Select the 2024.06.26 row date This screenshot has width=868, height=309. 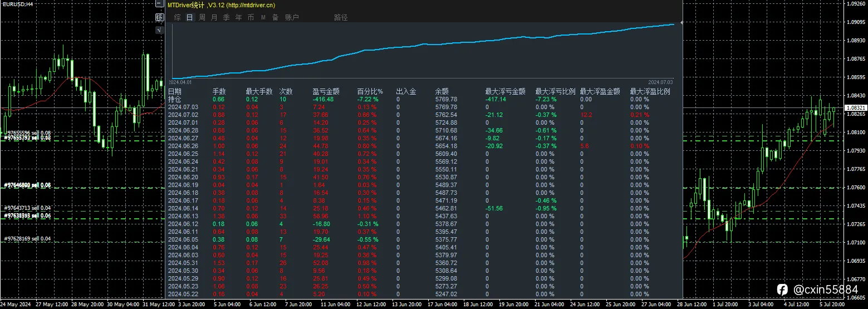tap(183, 146)
